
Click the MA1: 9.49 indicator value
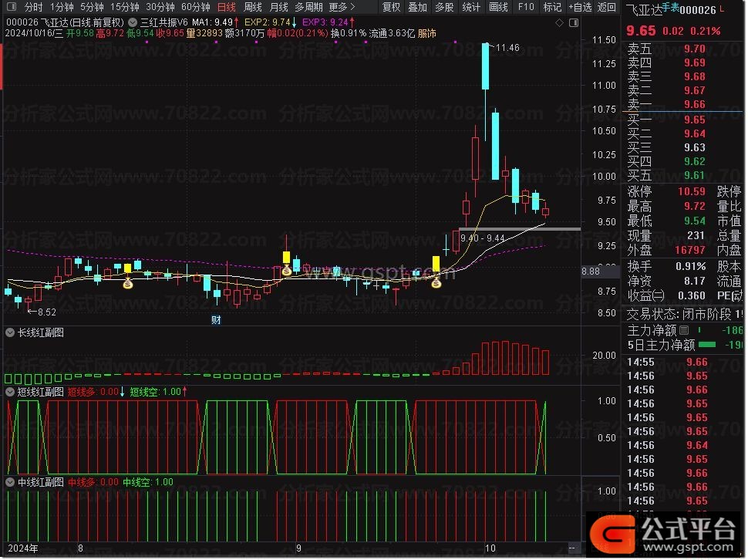(212, 22)
